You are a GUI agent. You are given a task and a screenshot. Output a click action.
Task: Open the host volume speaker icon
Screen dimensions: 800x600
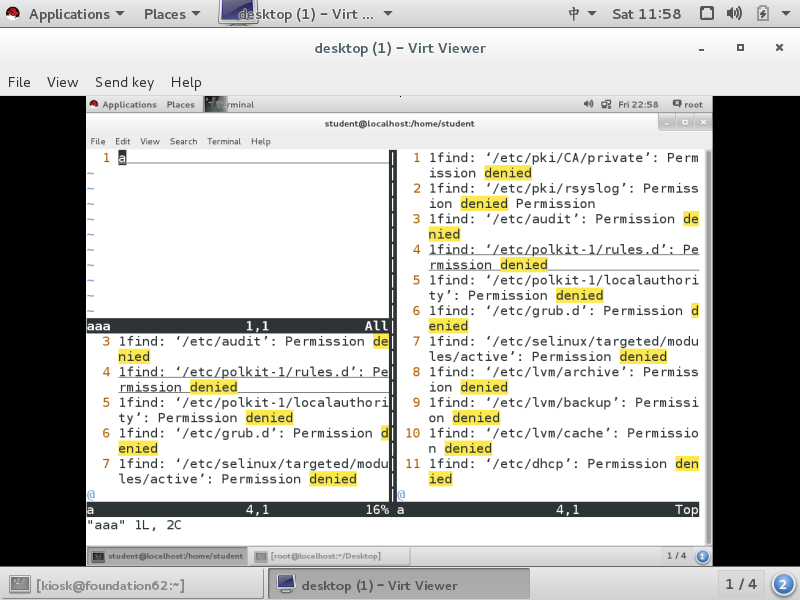pyautogui.click(x=734, y=13)
